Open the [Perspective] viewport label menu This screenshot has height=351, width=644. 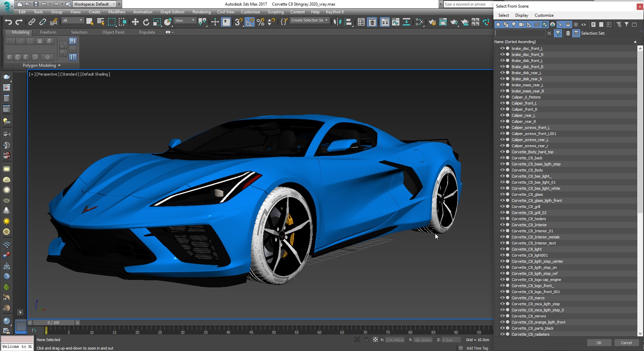tap(48, 74)
